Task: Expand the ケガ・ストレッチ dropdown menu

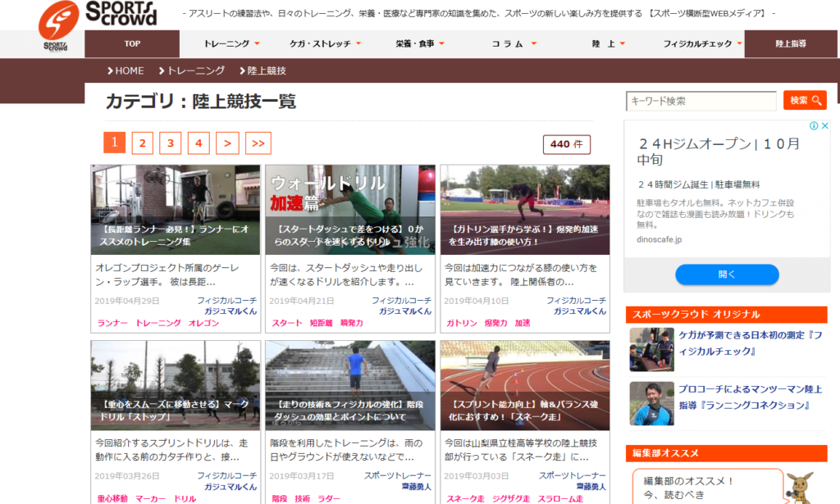Action: click(x=325, y=44)
